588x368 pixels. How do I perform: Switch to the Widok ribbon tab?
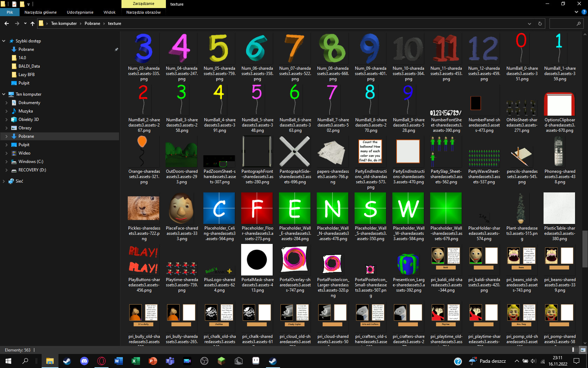[109, 12]
